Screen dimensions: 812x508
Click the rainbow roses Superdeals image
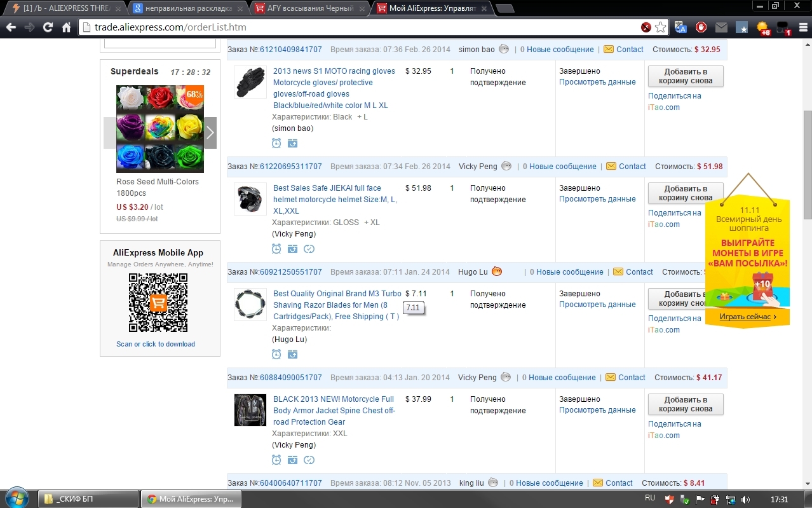160,129
